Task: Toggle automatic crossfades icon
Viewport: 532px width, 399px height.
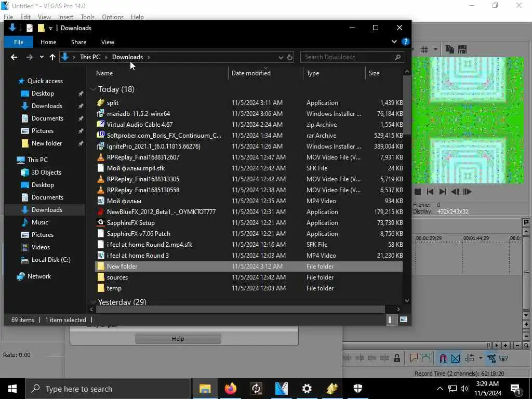Action: 455,358
